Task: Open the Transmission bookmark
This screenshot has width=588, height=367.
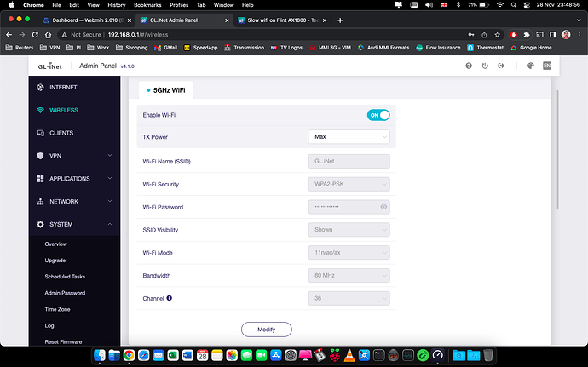Action: (244, 48)
